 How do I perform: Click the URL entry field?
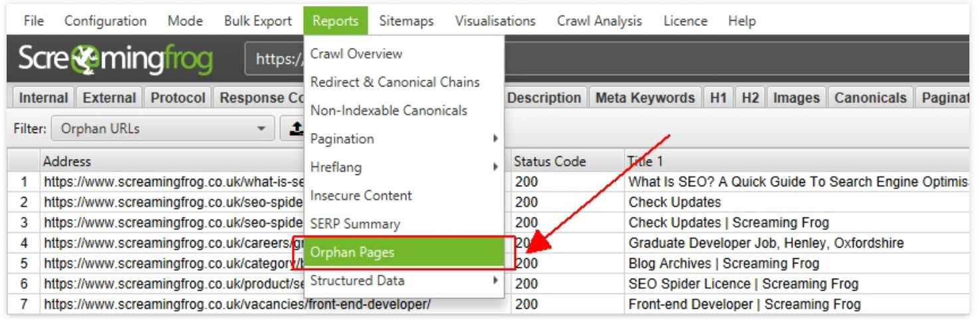coord(607,60)
